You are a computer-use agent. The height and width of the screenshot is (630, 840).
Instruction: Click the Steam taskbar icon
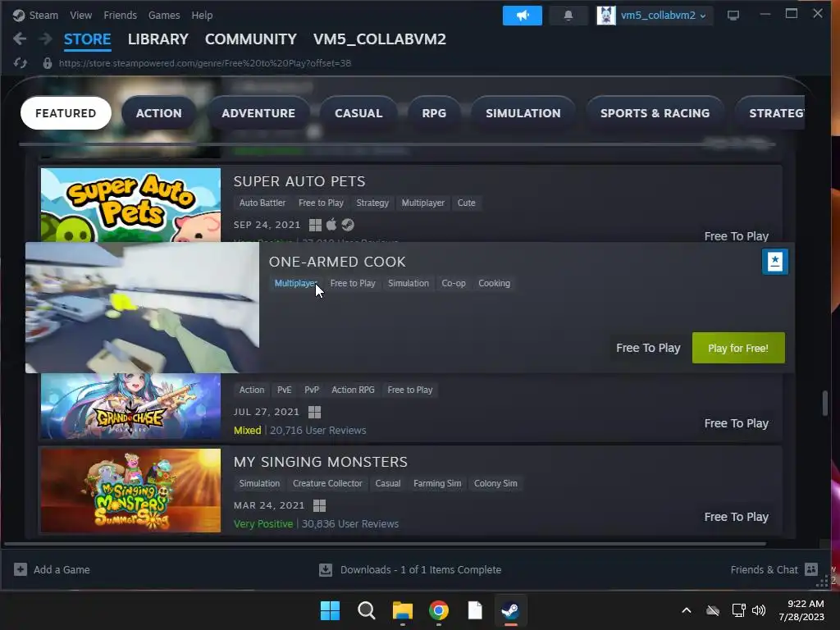[510, 610]
